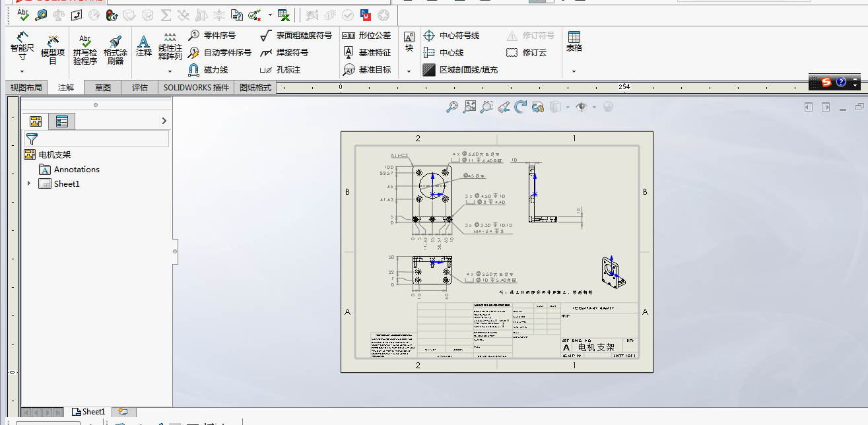
Task: Click the 表格 tables tool
Action: point(574,42)
